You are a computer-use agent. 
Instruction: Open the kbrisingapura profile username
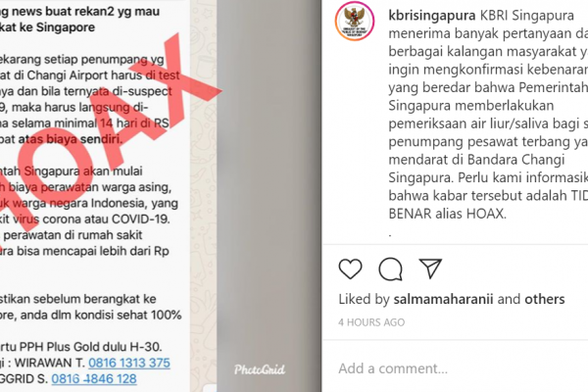point(432,16)
